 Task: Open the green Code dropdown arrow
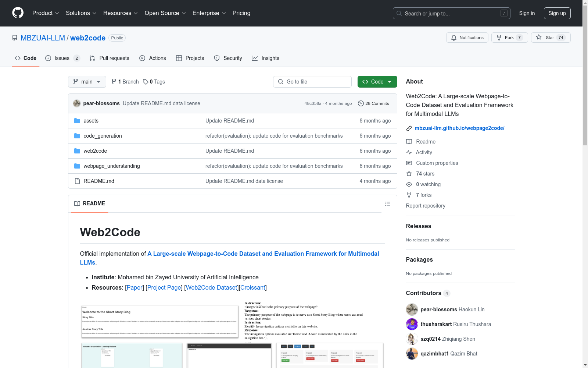[x=389, y=82]
